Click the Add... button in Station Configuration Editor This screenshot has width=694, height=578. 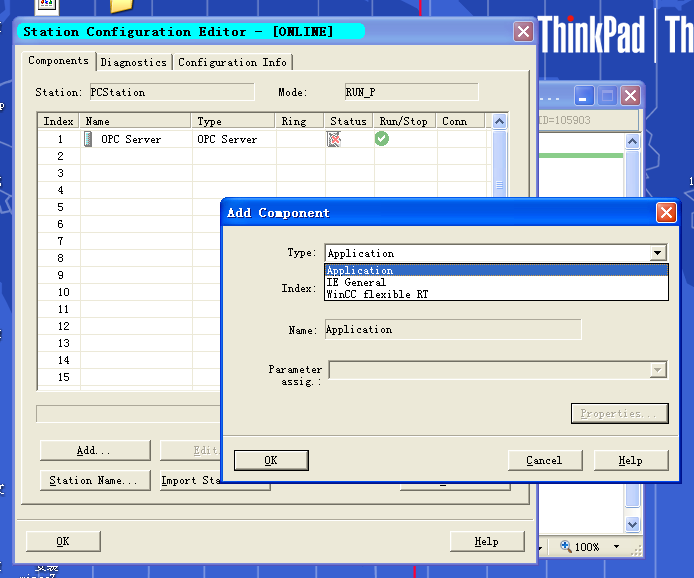click(x=95, y=451)
